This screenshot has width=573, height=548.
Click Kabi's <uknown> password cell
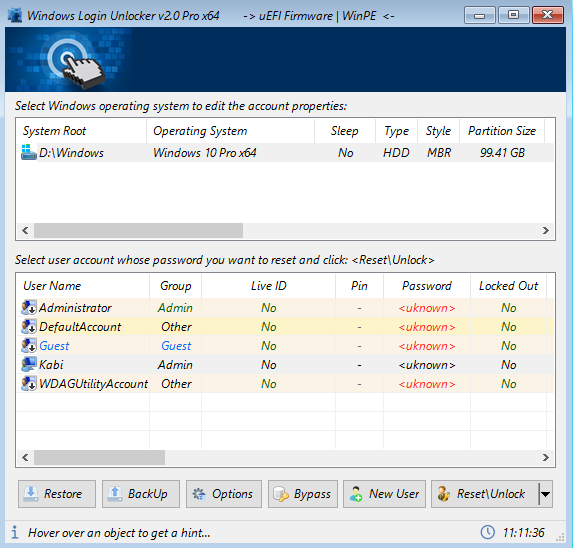coord(427,365)
